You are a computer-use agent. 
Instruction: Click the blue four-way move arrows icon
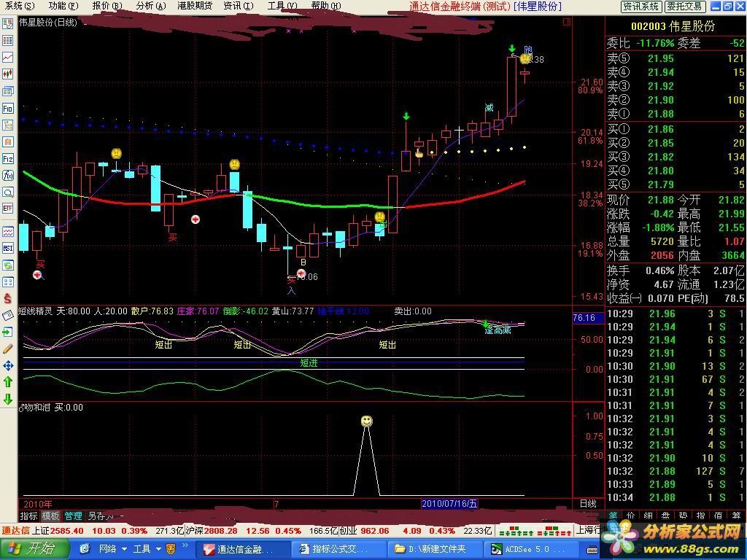[7, 366]
